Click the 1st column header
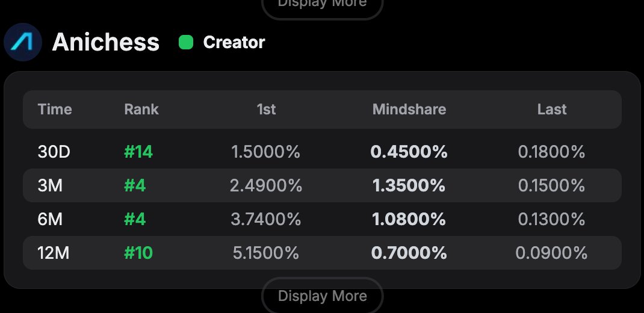Viewport: 644px width, 313px height. pyautogui.click(x=266, y=109)
